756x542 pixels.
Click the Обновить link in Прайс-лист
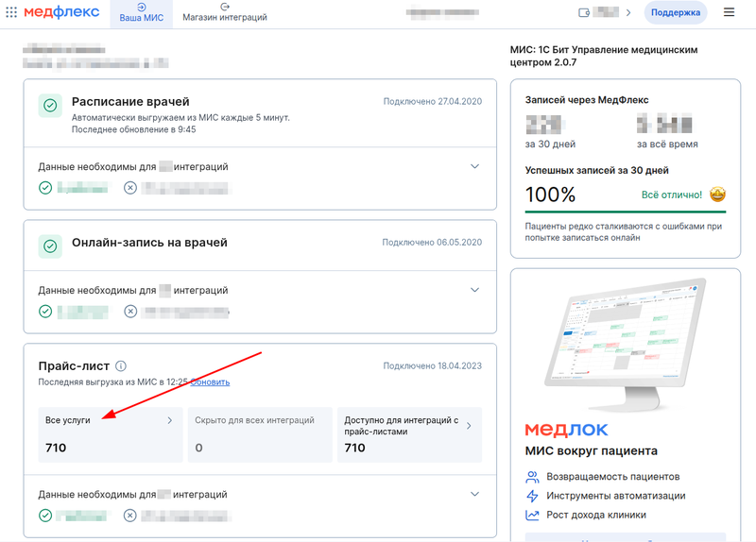pyautogui.click(x=210, y=382)
